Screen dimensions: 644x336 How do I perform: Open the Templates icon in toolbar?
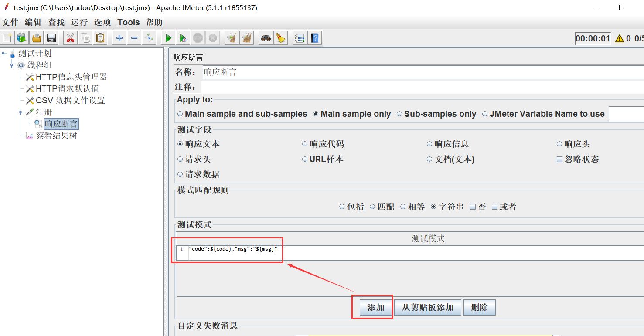pyautogui.click(x=21, y=38)
